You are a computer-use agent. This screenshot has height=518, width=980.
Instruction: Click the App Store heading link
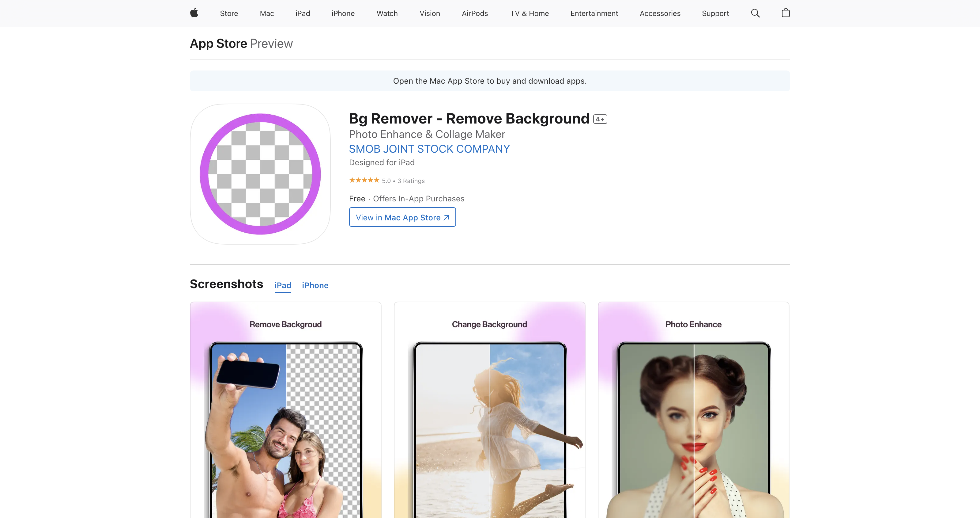pos(219,44)
